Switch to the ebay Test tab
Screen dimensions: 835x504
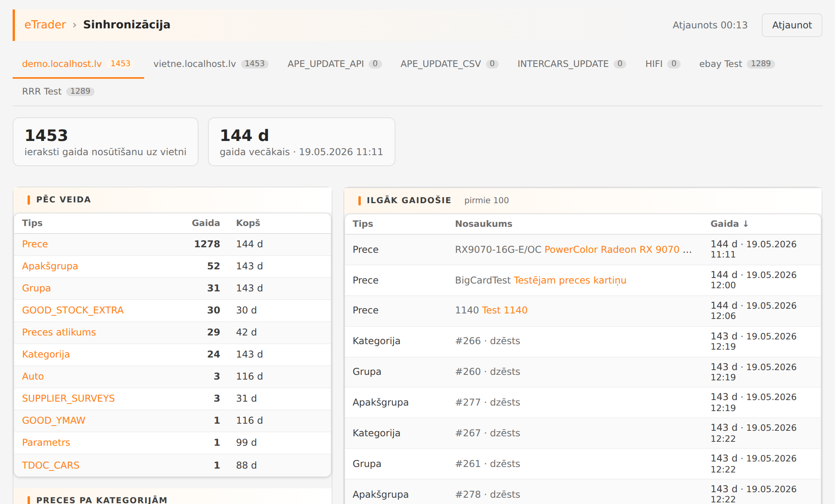pyautogui.click(x=737, y=64)
